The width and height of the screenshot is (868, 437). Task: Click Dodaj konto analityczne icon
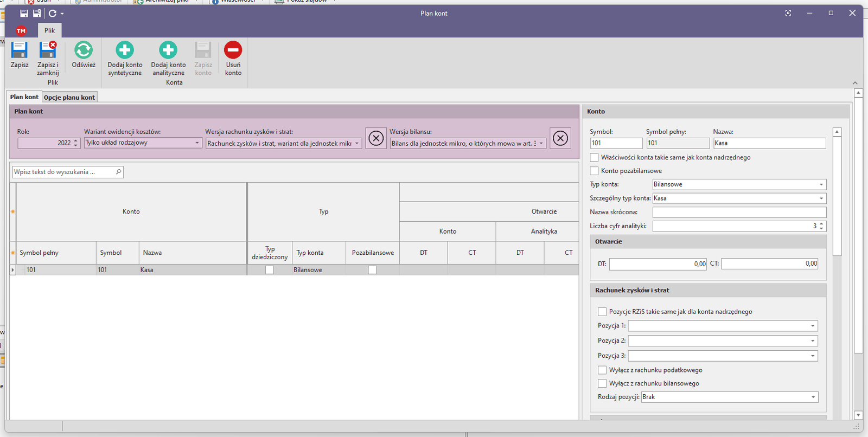168,50
